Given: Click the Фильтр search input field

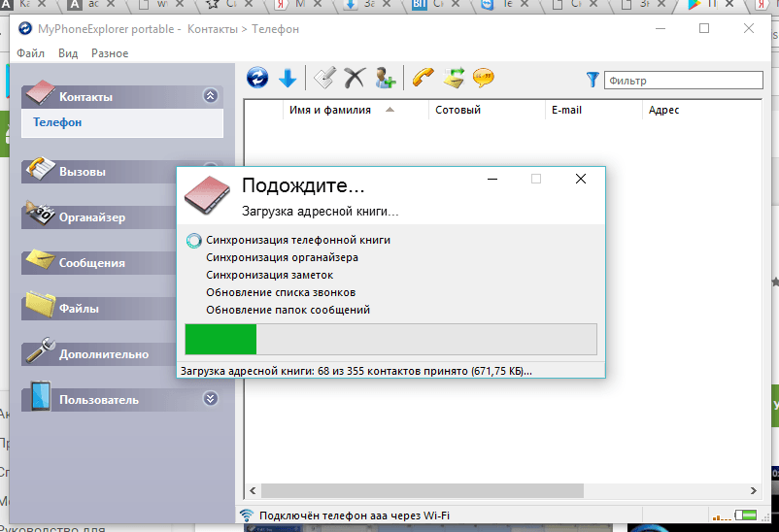Looking at the screenshot, I should pos(680,81).
